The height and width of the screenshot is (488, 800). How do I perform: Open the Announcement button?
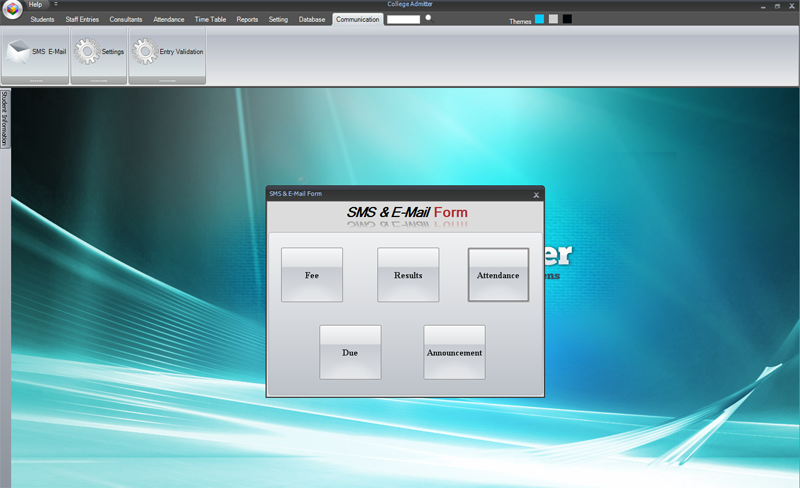(x=454, y=353)
